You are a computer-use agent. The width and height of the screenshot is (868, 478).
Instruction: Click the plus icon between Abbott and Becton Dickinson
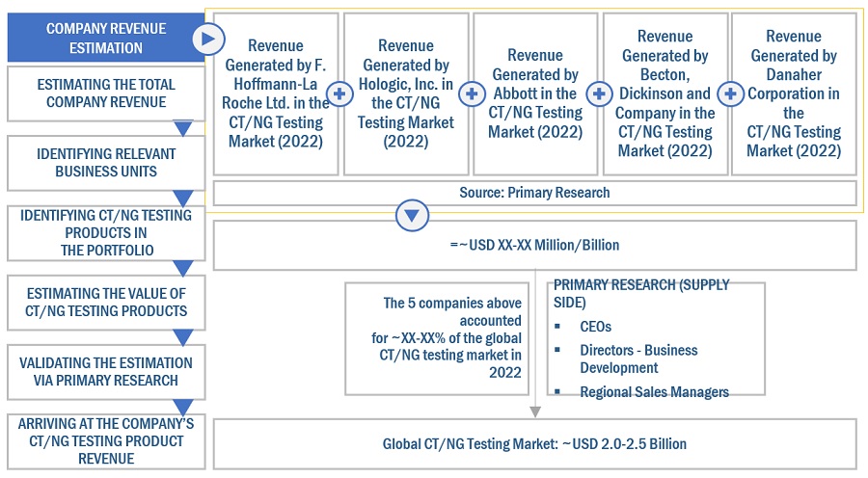[600, 93]
